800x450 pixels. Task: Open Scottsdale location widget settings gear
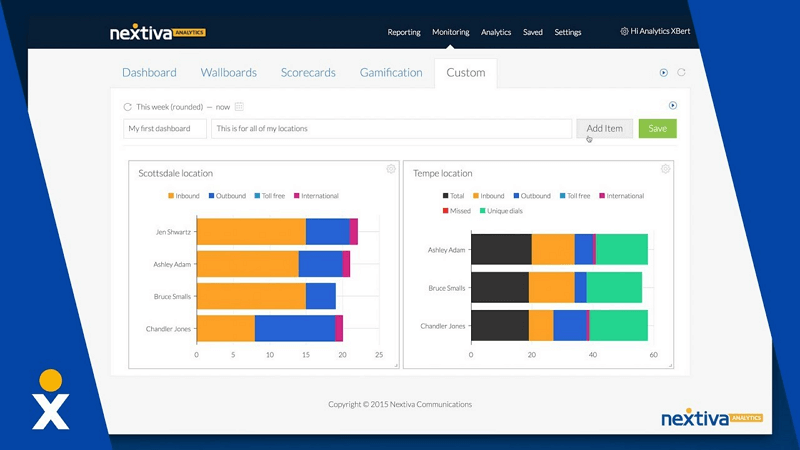coord(391,169)
